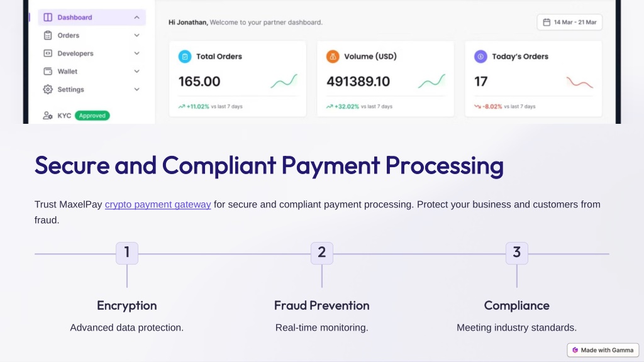Expand the Orders menu chevron

136,35
